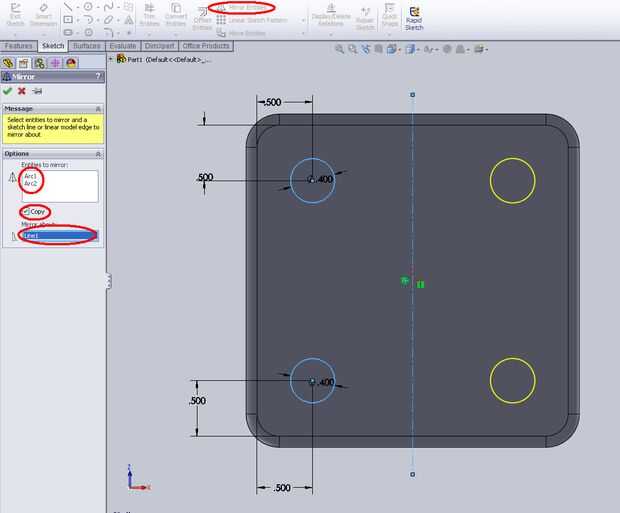Select the lower-right yellow mirrored circle

tap(512, 380)
